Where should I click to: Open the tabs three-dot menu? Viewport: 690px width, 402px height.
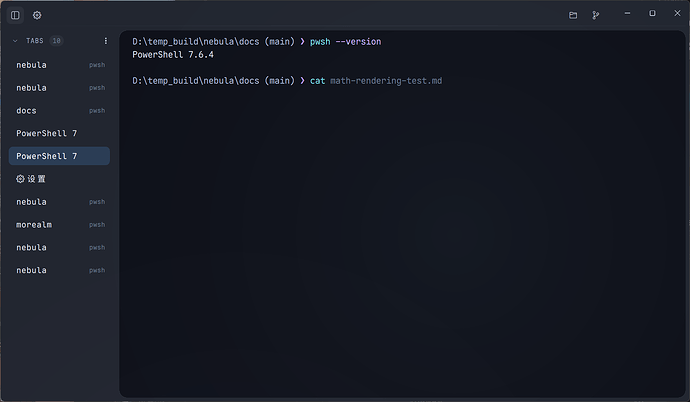(106, 40)
